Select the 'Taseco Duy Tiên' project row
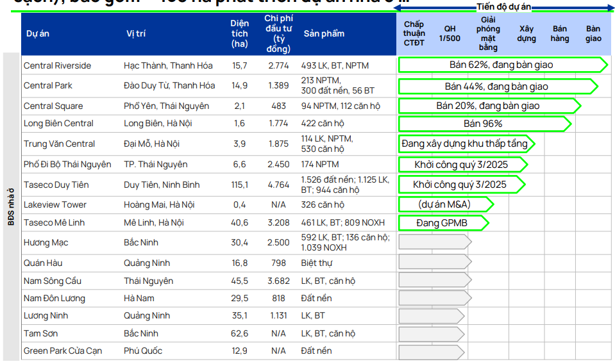615x364 pixels. 56,185
